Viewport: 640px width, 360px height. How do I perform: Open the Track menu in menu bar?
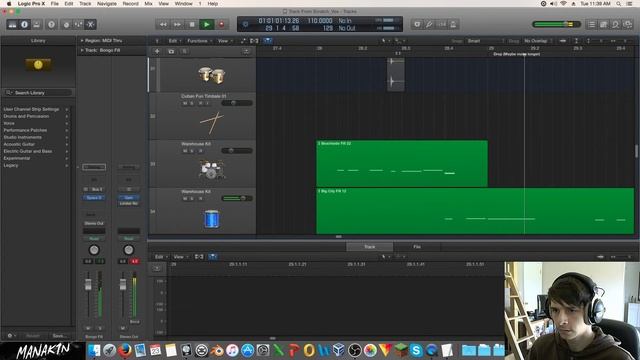85,4
